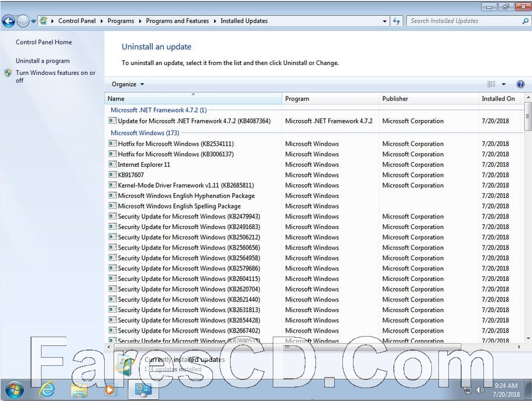Screen dimensions: 532x401
Task: Select Security Update KB2506212 icon
Action: [x=112, y=237]
